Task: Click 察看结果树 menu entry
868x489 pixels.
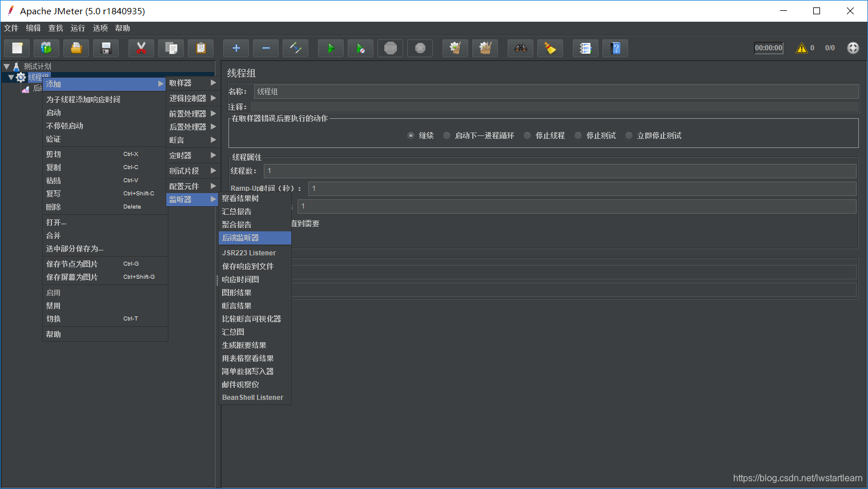Action: [255, 198]
